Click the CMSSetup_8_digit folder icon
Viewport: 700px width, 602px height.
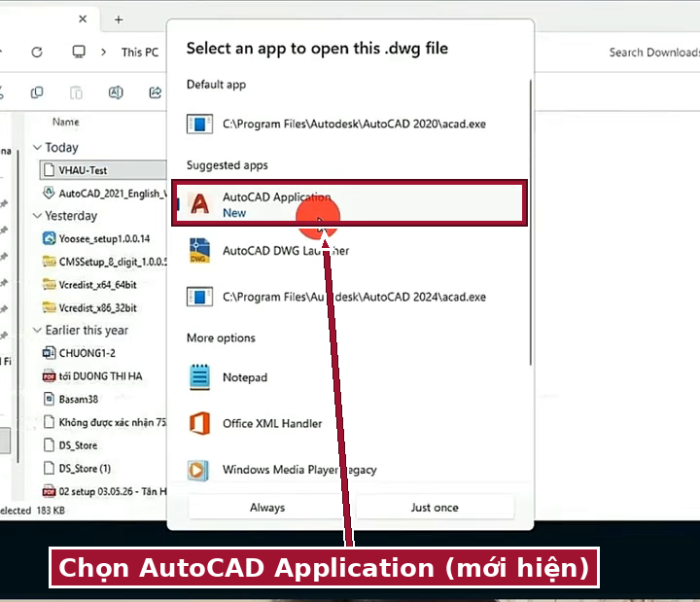point(49,262)
